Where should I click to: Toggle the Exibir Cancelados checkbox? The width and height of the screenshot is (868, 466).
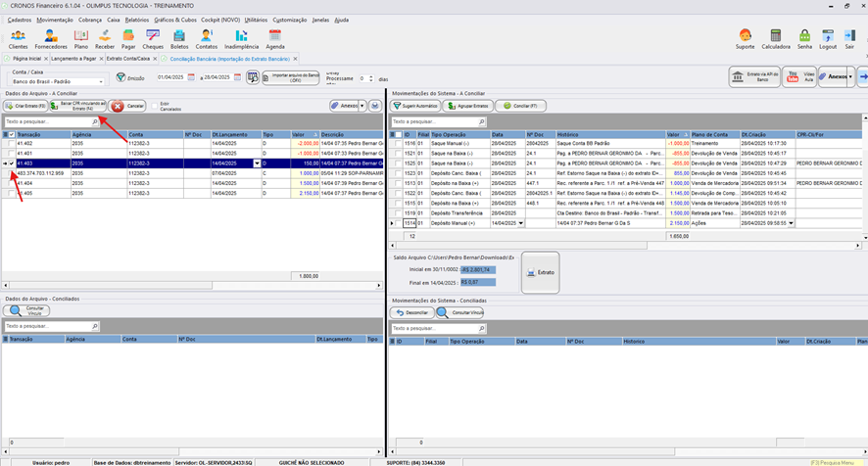pyautogui.click(x=155, y=106)
